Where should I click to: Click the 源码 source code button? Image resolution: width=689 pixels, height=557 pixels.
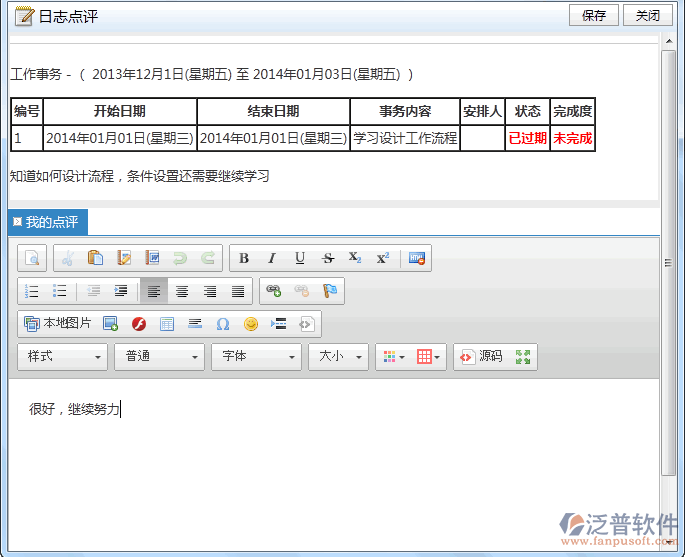[481, 357]
